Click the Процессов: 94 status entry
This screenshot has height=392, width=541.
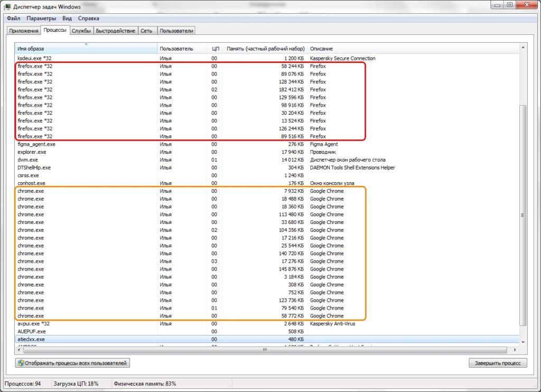[x=23, y=384]
